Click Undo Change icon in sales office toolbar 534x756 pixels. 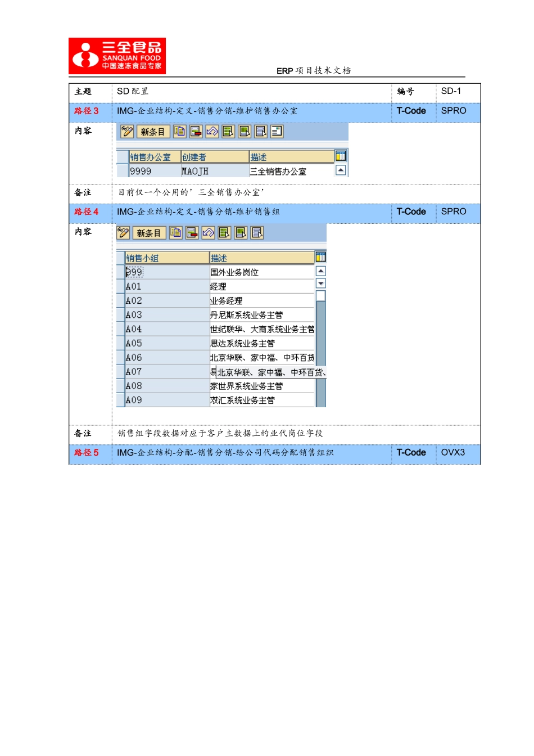tap(212, 132)
